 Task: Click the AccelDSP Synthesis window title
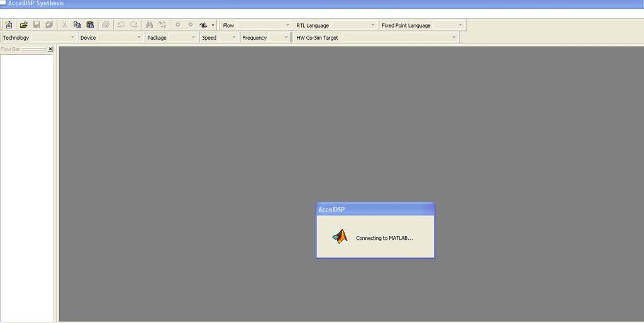pyautogui.click(x=36, y=3)
